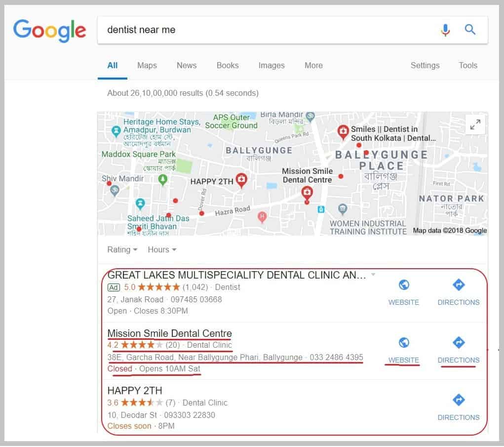
Task: Open ad info arrow beside Great Lakes title
Action: (373, 274)
